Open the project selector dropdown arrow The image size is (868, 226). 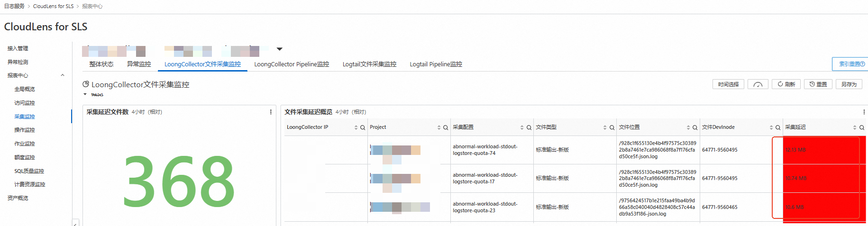point(280,49)
